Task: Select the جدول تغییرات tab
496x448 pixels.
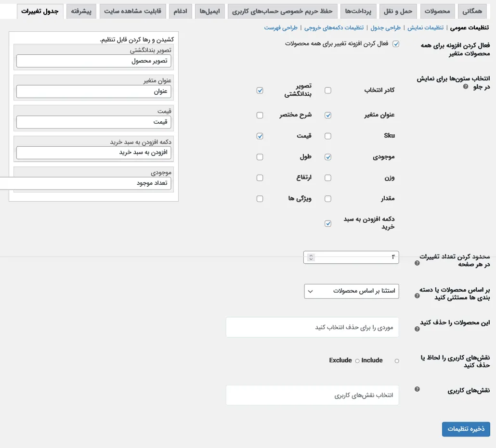Action: coord(40,12)
